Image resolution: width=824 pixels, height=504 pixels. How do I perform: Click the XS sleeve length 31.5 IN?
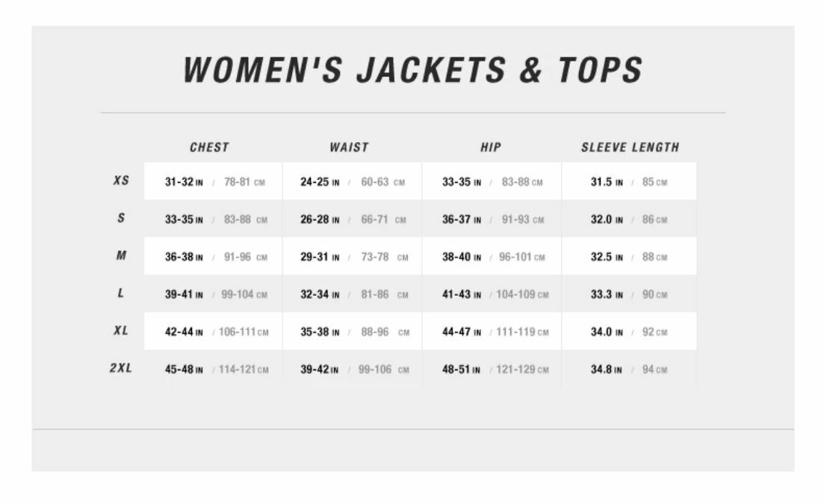(x=607, y=182)
